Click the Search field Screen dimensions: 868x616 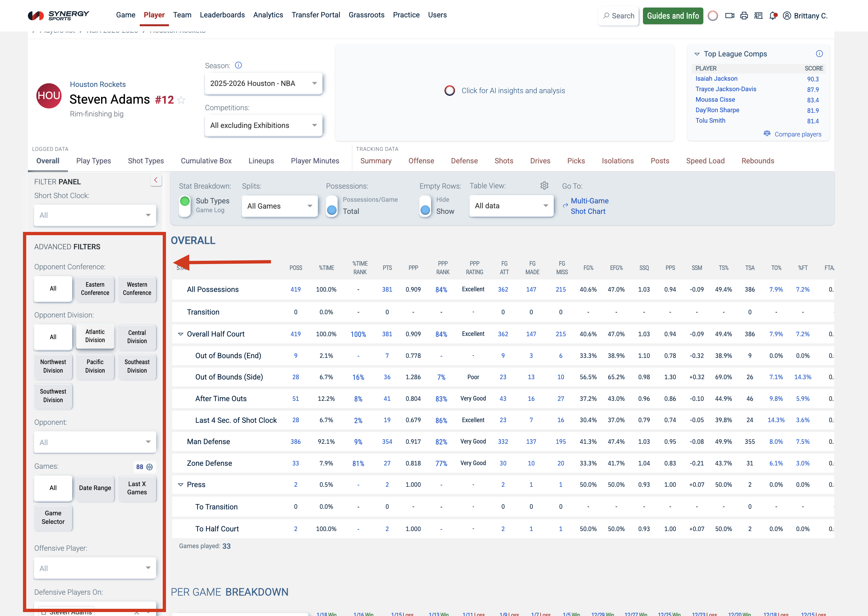click(x=618, y=15)
